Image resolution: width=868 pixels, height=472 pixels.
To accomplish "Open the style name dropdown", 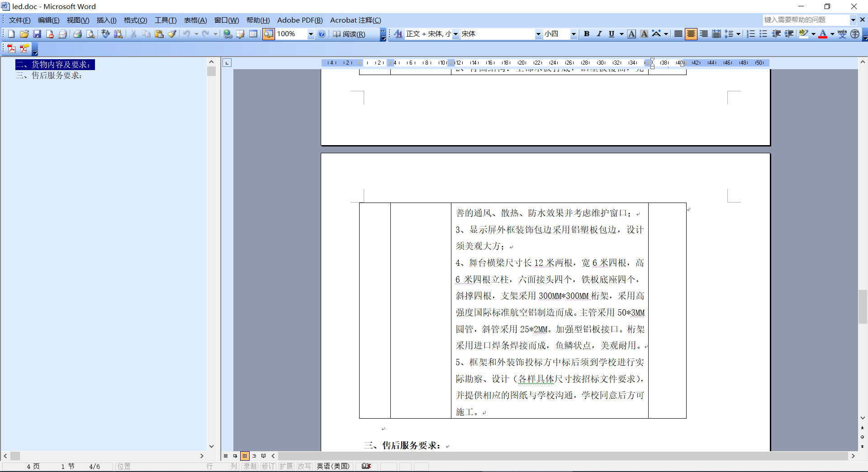I will click(x=455, y=34).
